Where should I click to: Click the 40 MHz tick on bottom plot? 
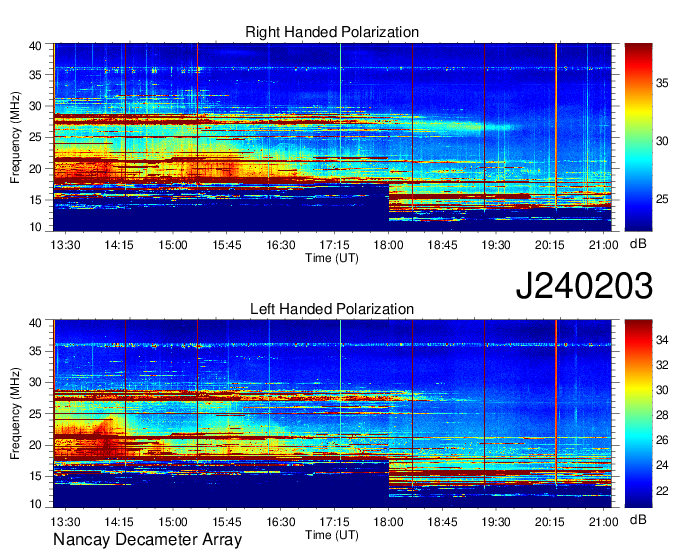[x=35, y=322]
